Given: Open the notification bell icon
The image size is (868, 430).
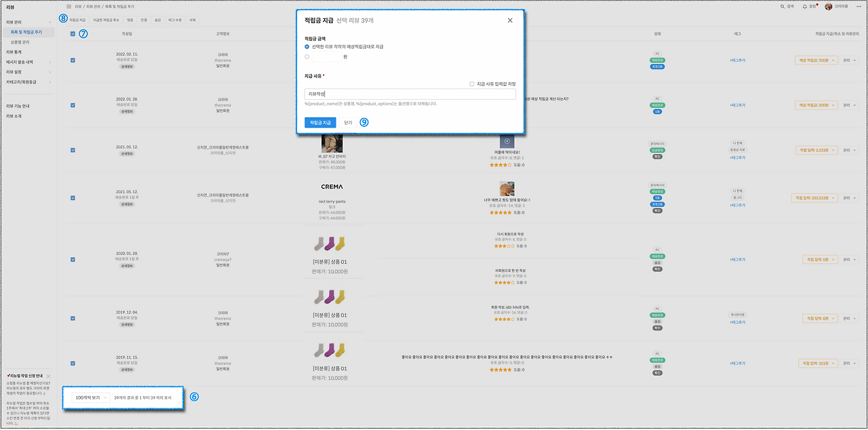Looking at the screenshot, I should (805, 6).
